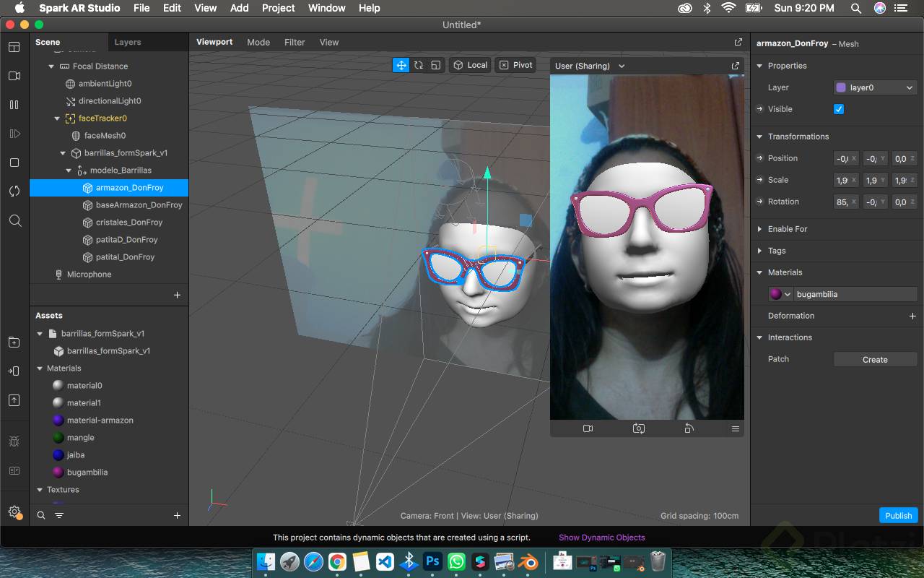Open the Filter menu in viewport
The image size is (924, 578).
point(295,42)
